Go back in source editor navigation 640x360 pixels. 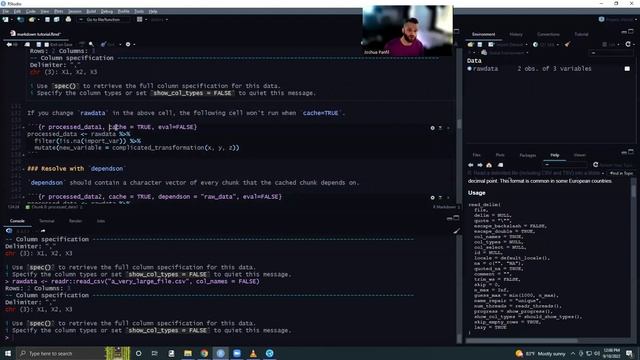9,44
